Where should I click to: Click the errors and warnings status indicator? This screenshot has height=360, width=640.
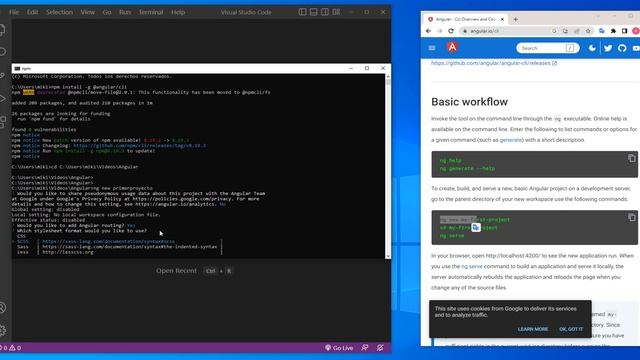[11, 348]
